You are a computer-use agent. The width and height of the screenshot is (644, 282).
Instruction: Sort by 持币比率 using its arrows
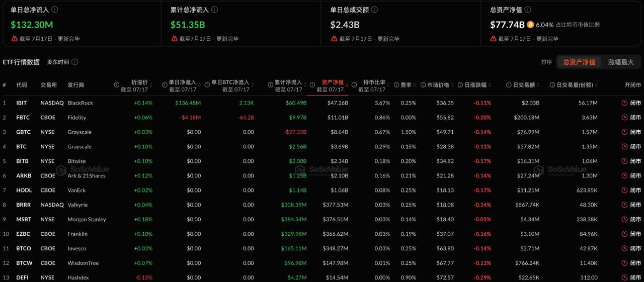389,85
